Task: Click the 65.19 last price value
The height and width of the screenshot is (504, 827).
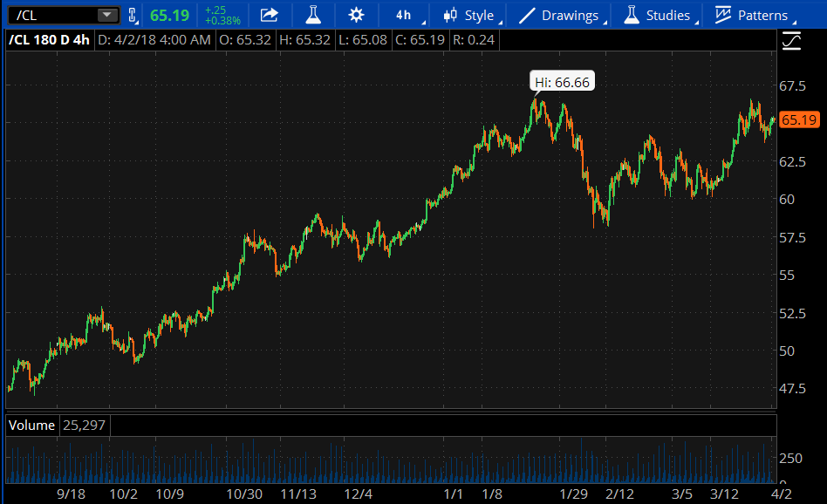Action: [169, 16]
